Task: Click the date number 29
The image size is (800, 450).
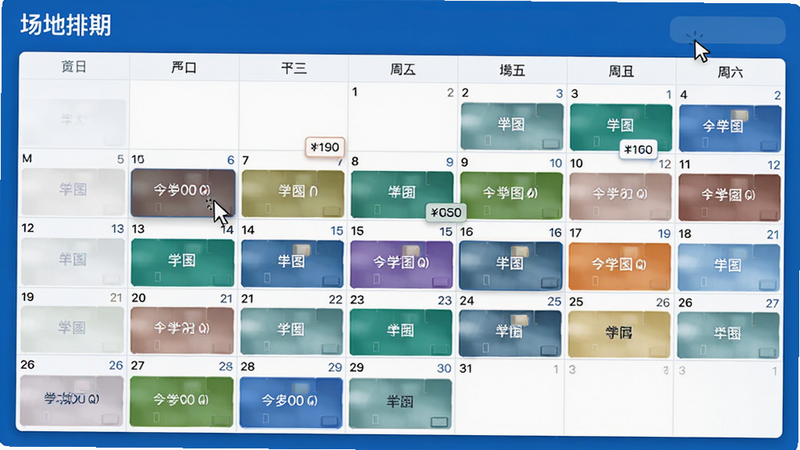Action: 357,367
